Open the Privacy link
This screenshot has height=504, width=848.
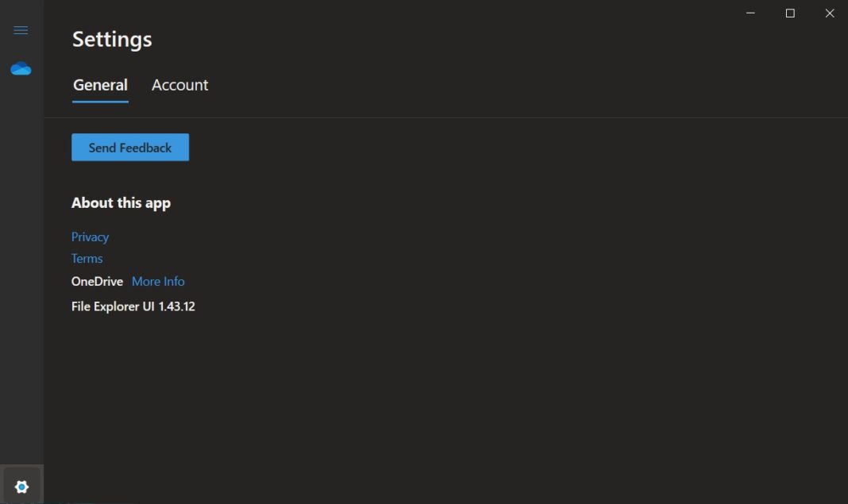(89, 237)
